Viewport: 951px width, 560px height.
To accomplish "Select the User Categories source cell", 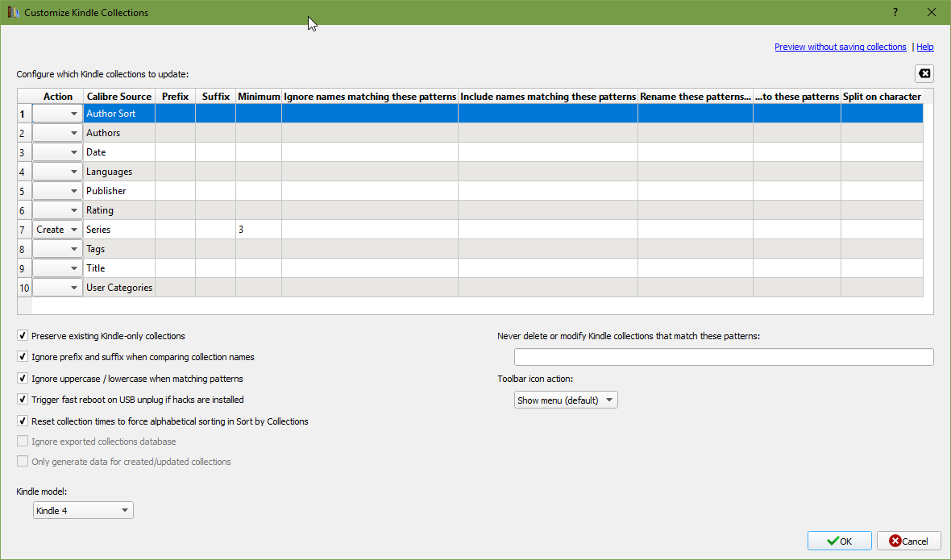I will click(x=119, y=288).
